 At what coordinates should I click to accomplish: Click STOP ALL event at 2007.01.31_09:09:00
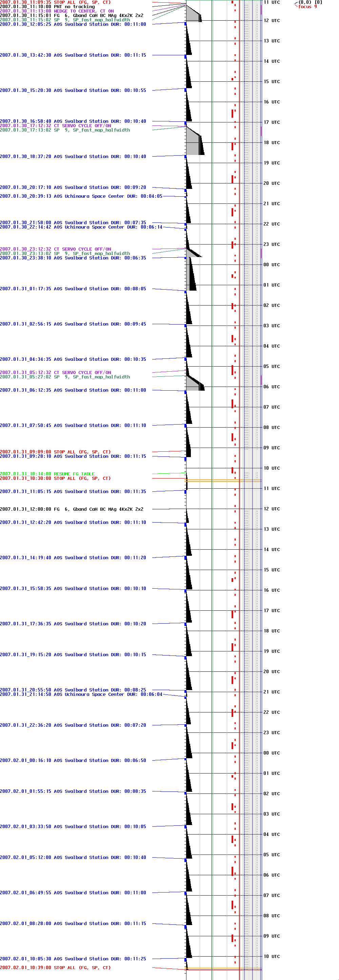tap(55, 452)
